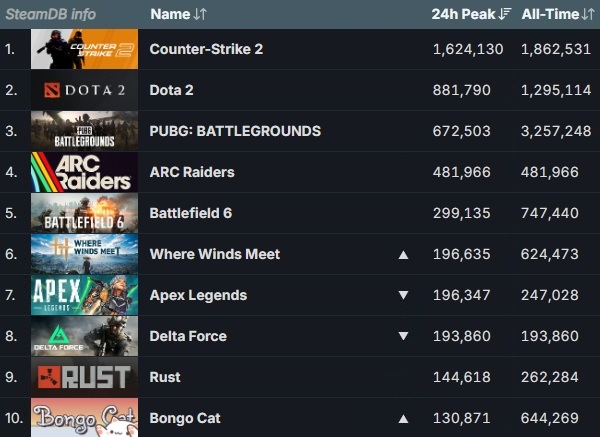Image resolution: width=600 pixels, height=437 pixels.
Task: Select the ARC Raiders logo image
Action: pyautogui.click(x=84, y=172)
